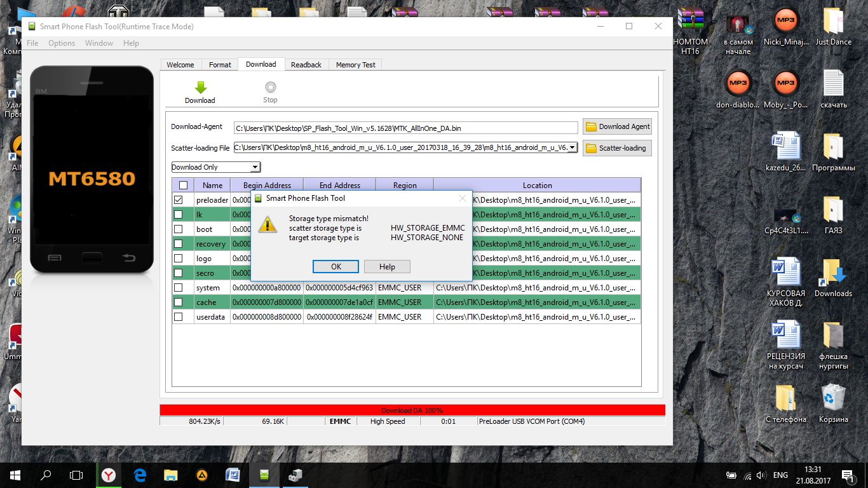Click the Download Agent folder button
Screen dimensions: 868x488
pos(617,126)
